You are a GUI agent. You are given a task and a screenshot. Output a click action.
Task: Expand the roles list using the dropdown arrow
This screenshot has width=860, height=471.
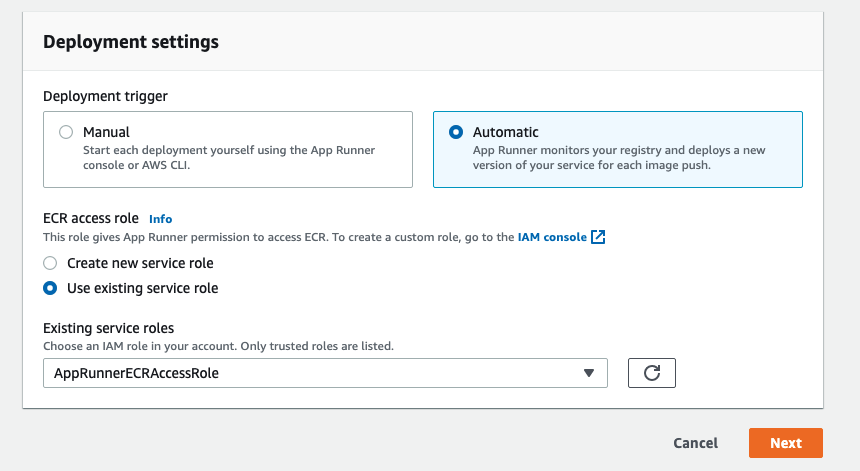pos(588,373)
